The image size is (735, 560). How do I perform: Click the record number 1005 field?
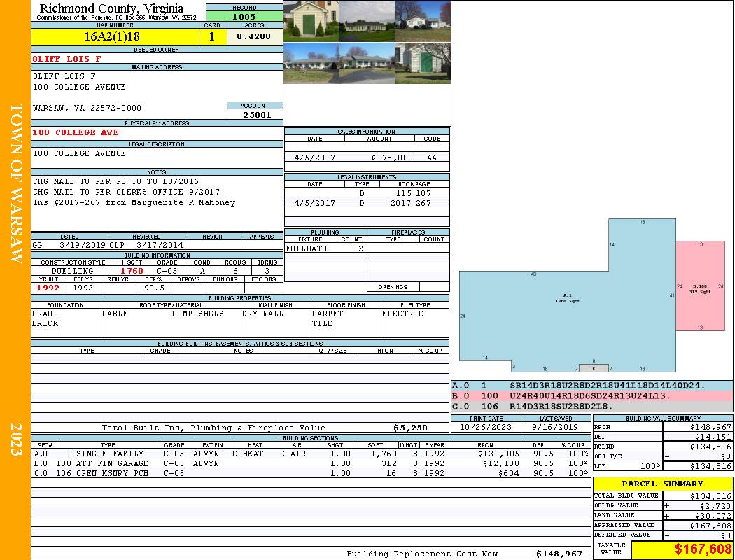pos(244,16)
